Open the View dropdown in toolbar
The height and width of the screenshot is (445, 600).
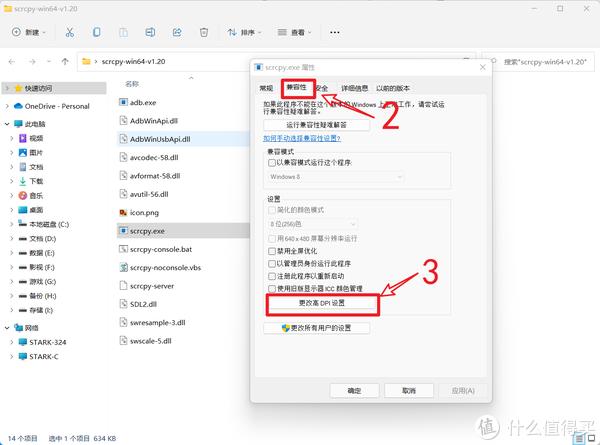294,33
